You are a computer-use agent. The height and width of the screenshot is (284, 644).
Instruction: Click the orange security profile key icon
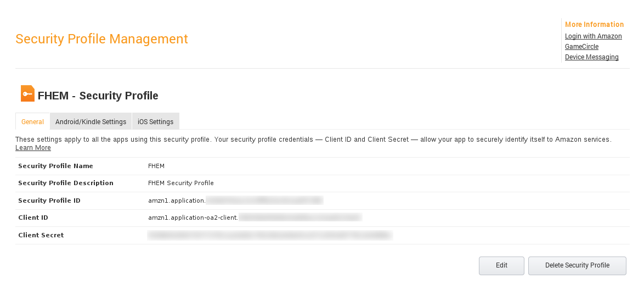27,93
